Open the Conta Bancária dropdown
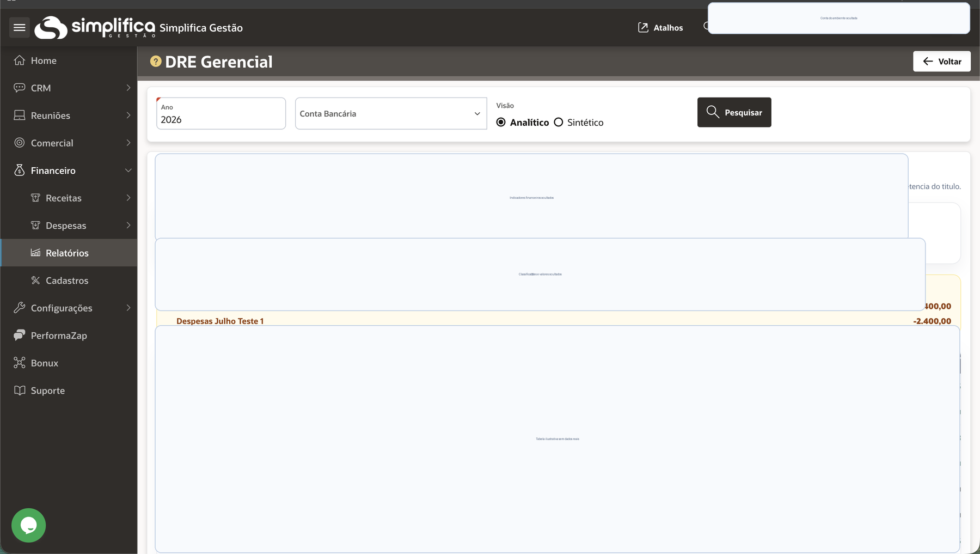Viewport: 980px width, 554px height. click(x=390, y=114)
